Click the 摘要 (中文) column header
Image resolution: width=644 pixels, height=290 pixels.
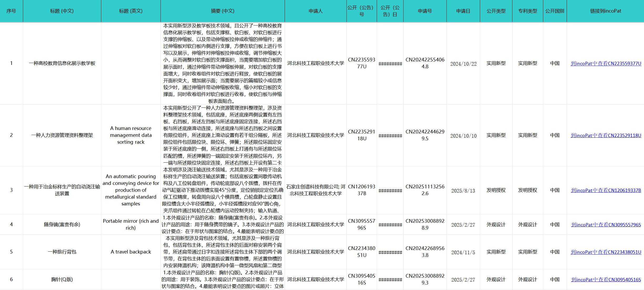tap(222, 11)
